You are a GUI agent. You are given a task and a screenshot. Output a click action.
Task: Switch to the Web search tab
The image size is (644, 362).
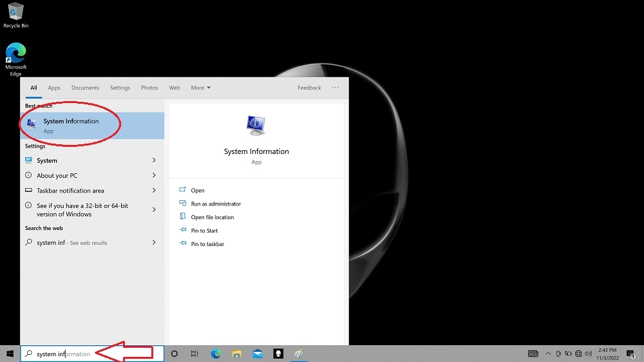(x=174, y=88)
